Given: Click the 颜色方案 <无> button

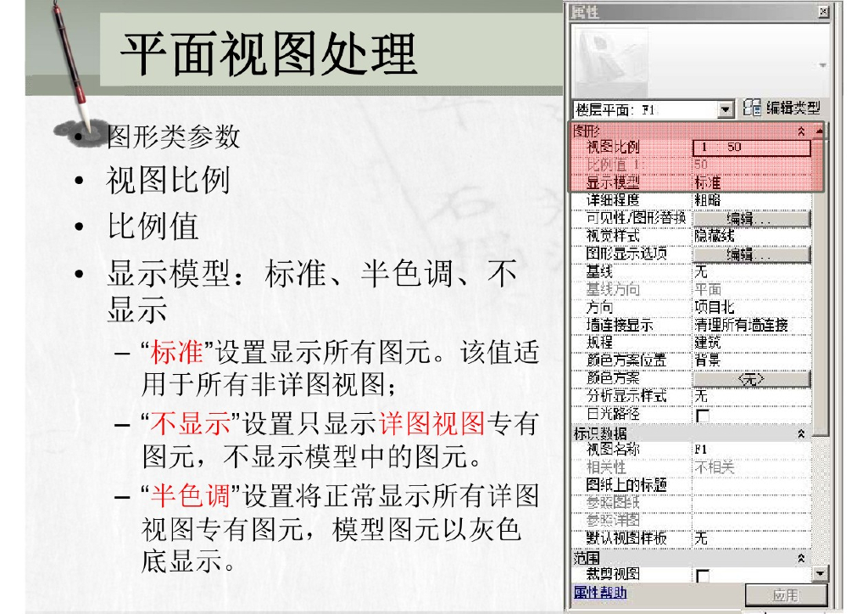Looking at the screenshot, I should coord(752,379).
